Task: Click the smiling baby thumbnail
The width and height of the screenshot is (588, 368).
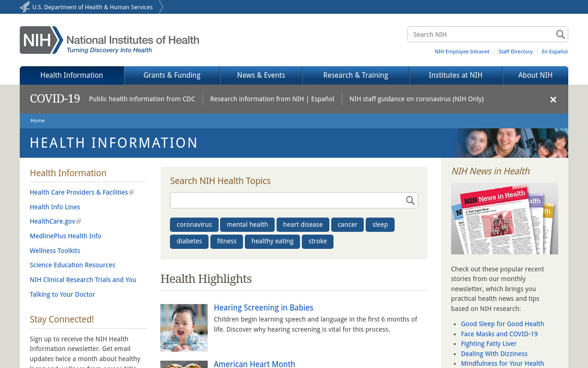Action: [x=184, y=328]
